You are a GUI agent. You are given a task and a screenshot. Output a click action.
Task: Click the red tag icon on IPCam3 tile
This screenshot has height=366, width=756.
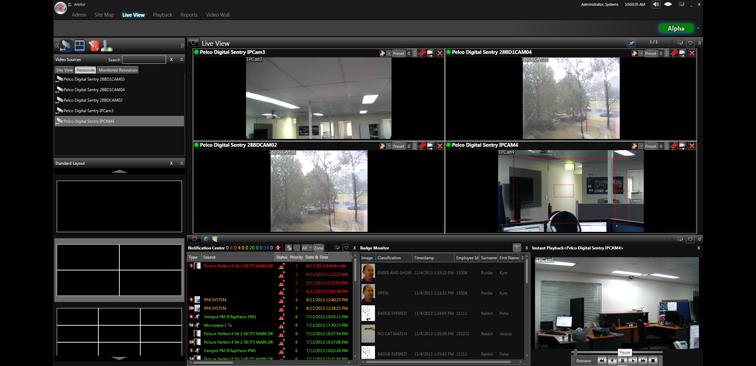[422, 53]
